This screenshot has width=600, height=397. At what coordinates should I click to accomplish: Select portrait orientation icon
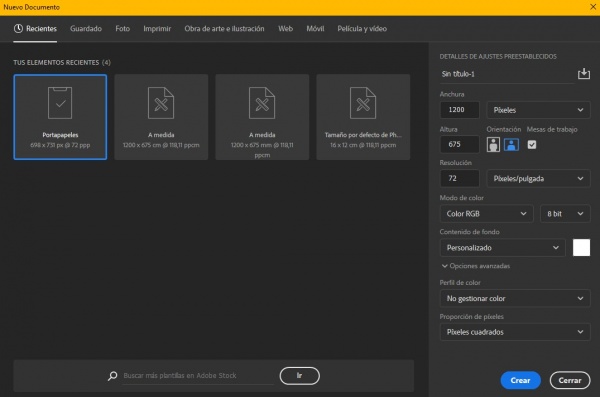click(493, 145)
